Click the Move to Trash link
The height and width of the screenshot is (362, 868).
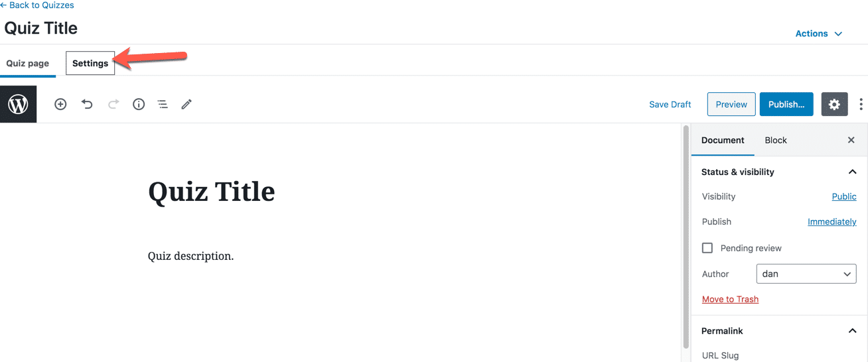(x=730, y=299)
